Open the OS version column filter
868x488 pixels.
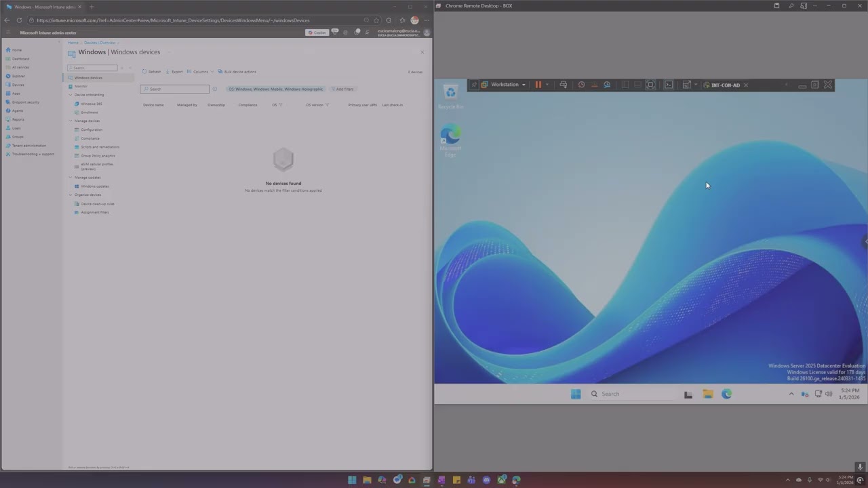tap(327, 105)
